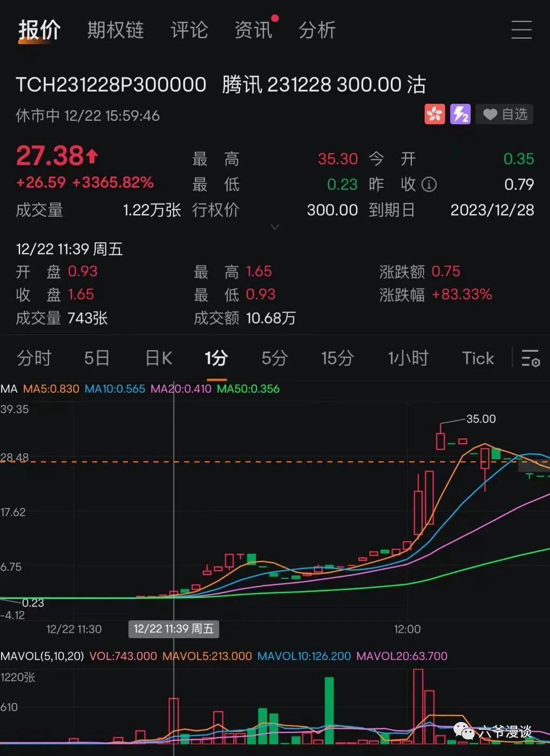Tap the MA20:0.410 indicator value
The image size is (550, 756).
181,389
